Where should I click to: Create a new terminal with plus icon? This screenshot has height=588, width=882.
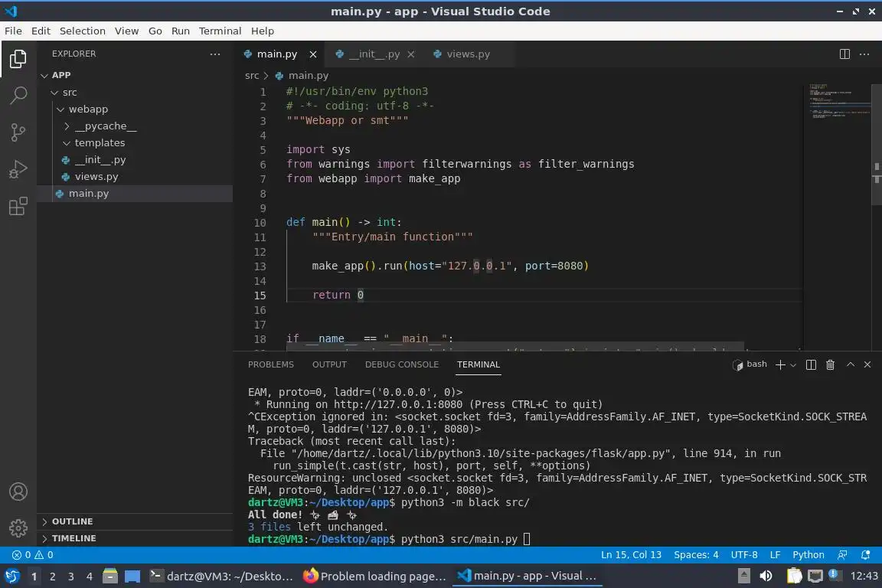[780, 364]
